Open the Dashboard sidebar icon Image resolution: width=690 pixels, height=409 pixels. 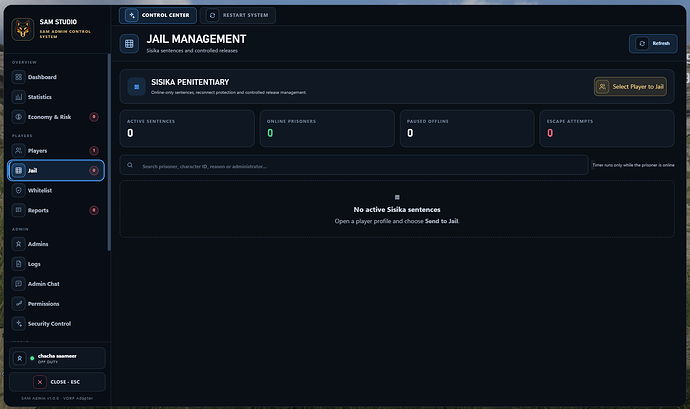[18, 77]
